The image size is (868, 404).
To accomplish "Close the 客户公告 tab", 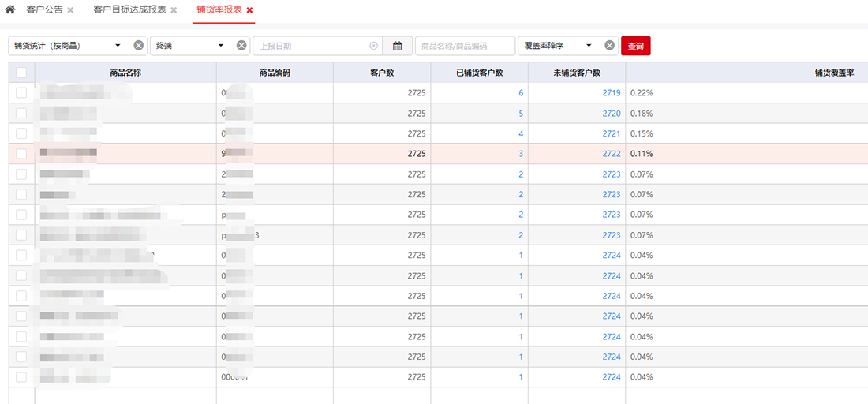I will tap(70, 10).
